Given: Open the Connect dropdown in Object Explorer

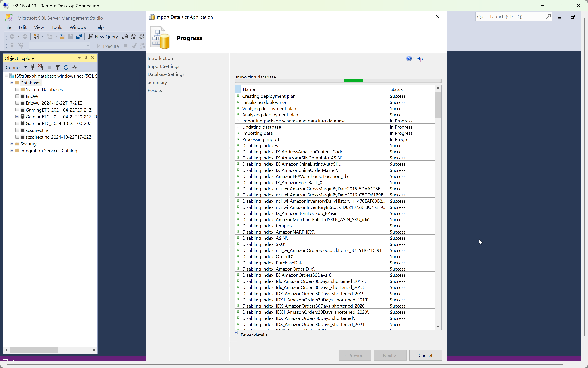Looking at the screenshot, I should (16, 67).
